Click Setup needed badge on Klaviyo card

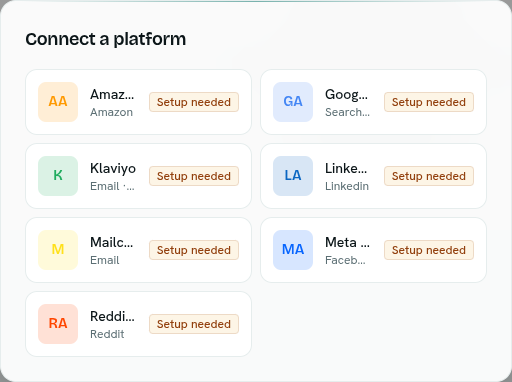pos(194,176)
